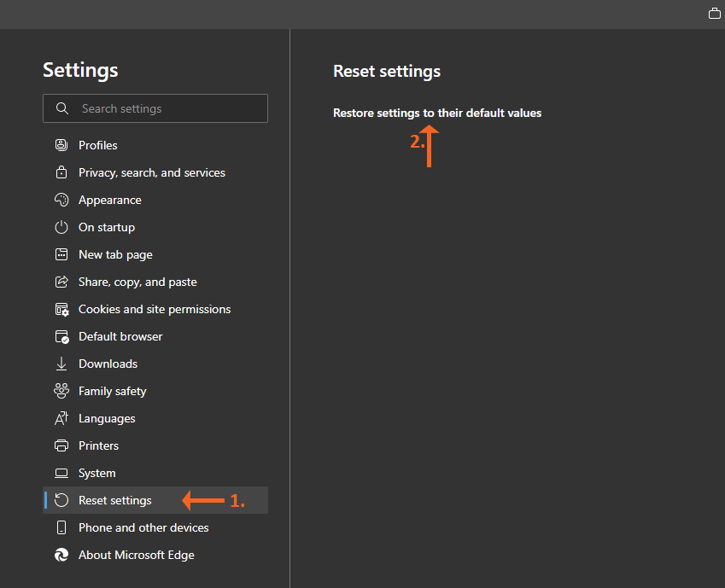This screenshot has height=588, width=725.
Task: Click the Microsoft Edge logo icon
Action: [61, 555]
